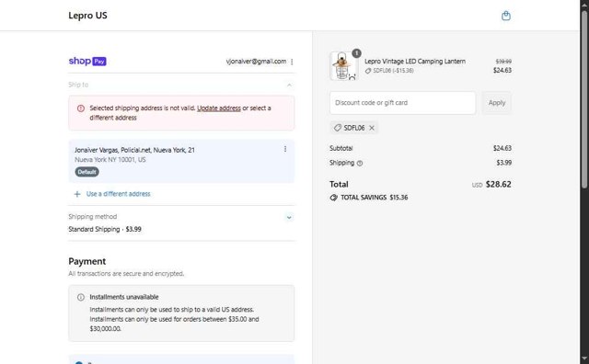Click the quantity badge on lantern thumbnail
589x364 pixels.
(356, 53)
